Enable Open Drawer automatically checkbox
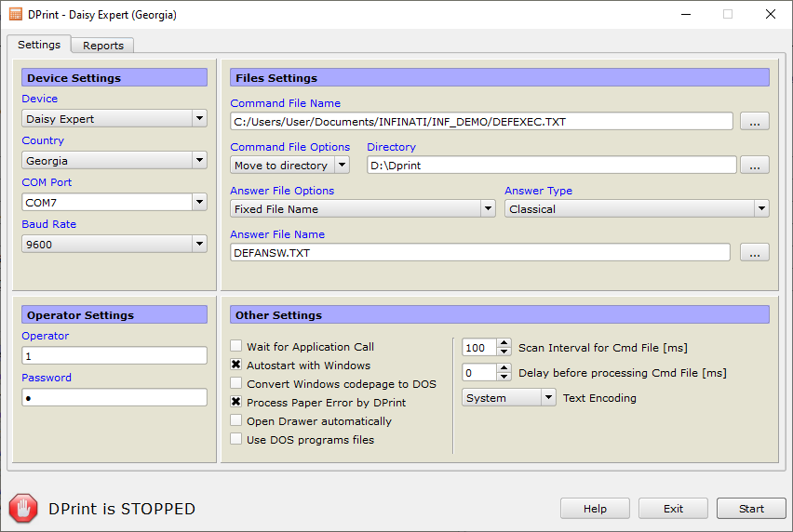 [x=236, y=420]
